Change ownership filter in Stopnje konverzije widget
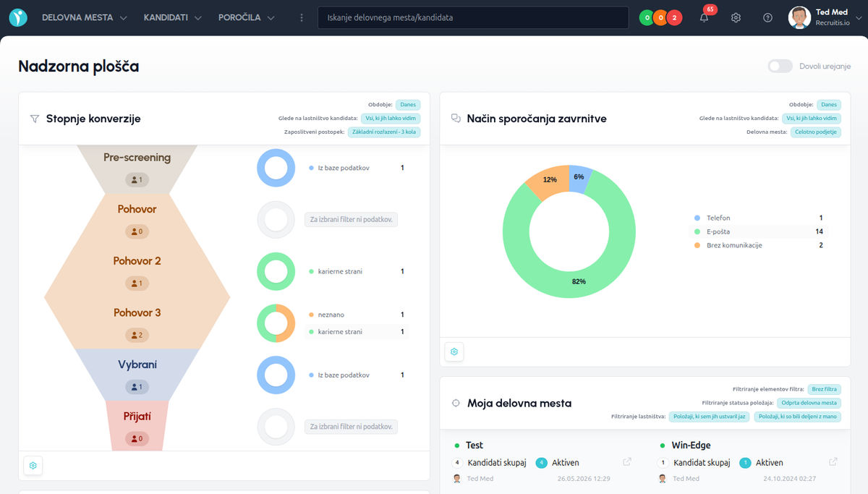Viewport: 868px width, 494px height. 391,119
